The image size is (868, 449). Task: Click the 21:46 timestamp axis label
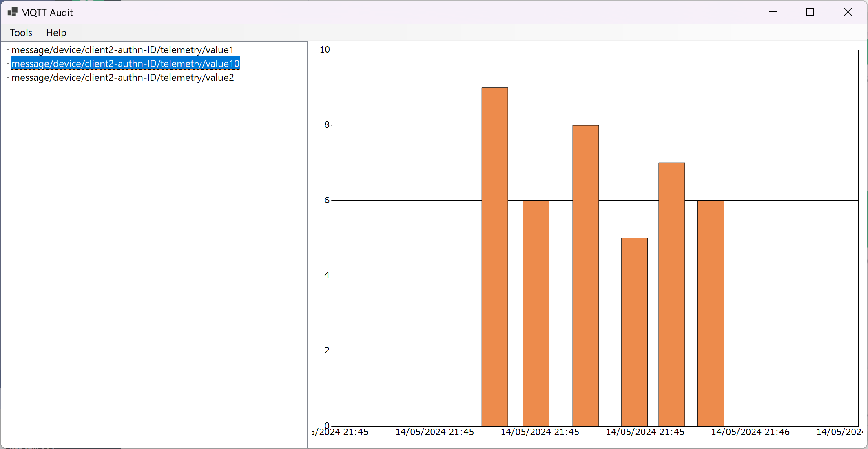pyautogui.click(x=750, y=432)
